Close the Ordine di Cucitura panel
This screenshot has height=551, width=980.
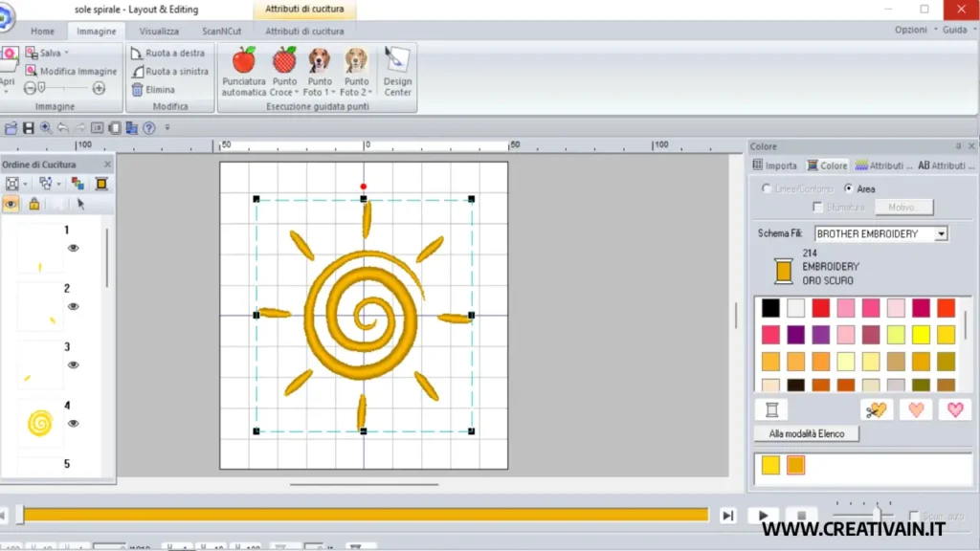107,165
